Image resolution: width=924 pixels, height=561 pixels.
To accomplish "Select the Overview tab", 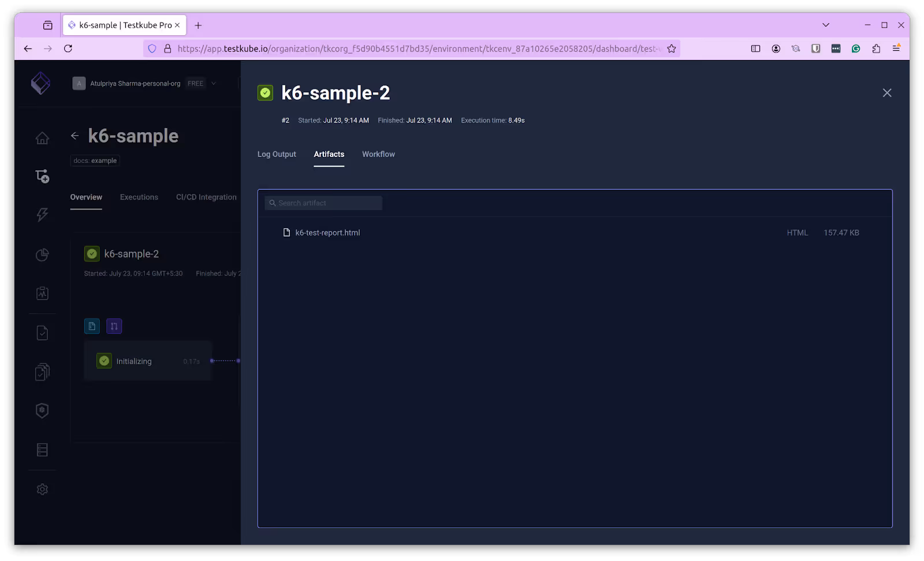I will tap(86, 197).
